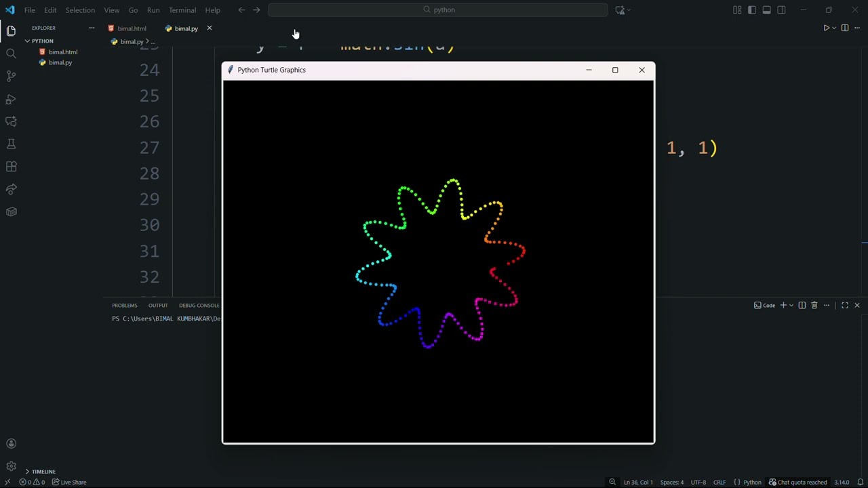Open the Manage gear icon

[x=11, y=466]
